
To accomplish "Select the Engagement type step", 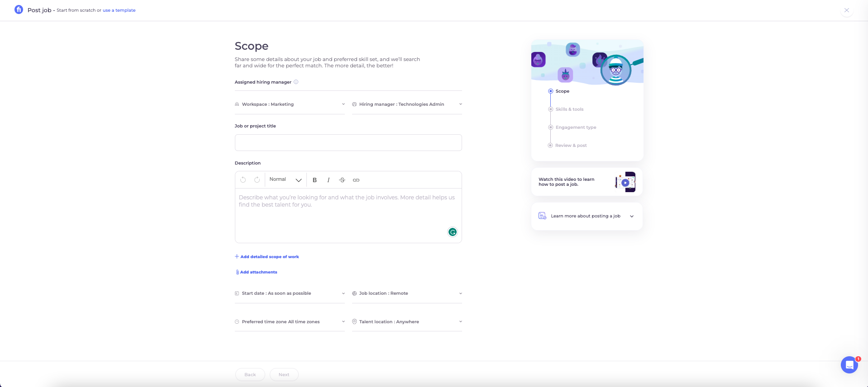I will pos(572,127).
